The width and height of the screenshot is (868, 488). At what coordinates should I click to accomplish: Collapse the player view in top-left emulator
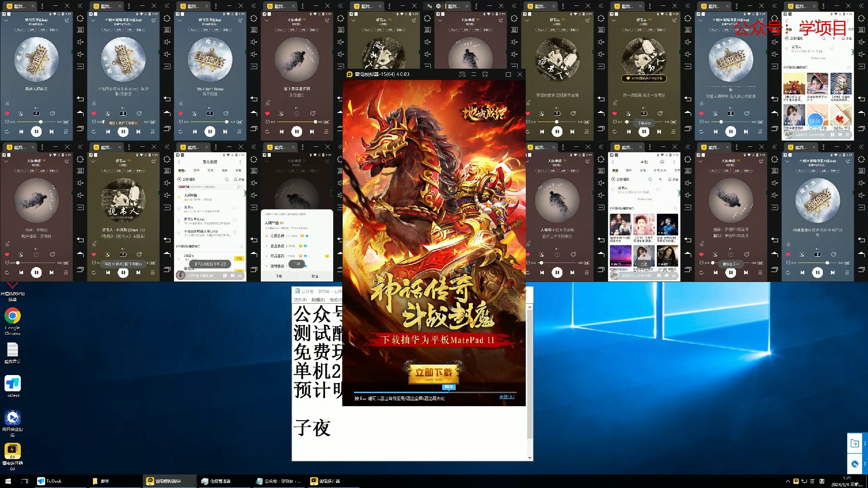click(x=5, y=20)
